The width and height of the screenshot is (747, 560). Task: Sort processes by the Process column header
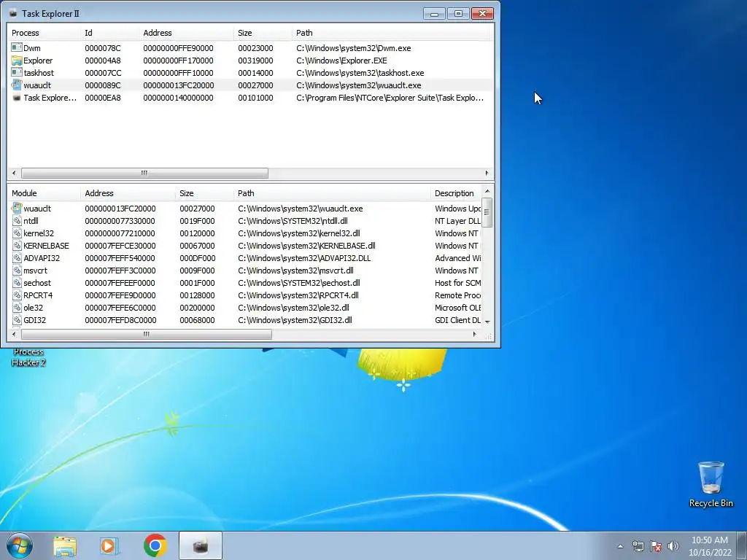coord(44,33)
